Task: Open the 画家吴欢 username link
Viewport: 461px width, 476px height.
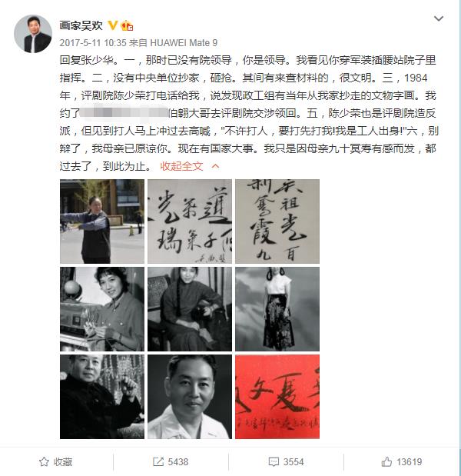Action: pos(81,26)
